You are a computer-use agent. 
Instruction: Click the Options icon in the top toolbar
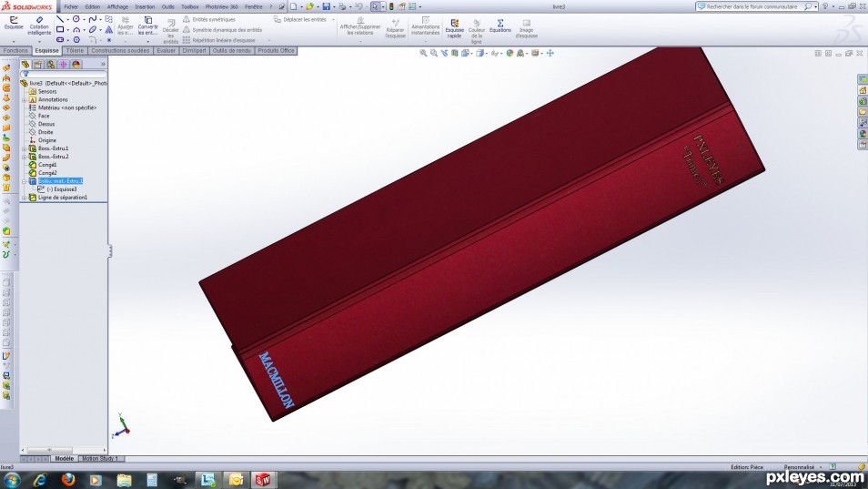[x=412, y=6]
